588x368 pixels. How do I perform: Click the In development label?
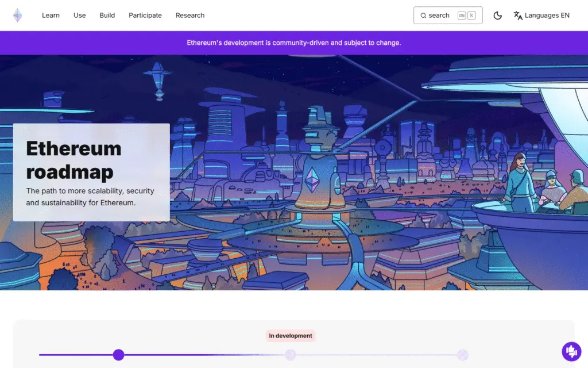290,336
